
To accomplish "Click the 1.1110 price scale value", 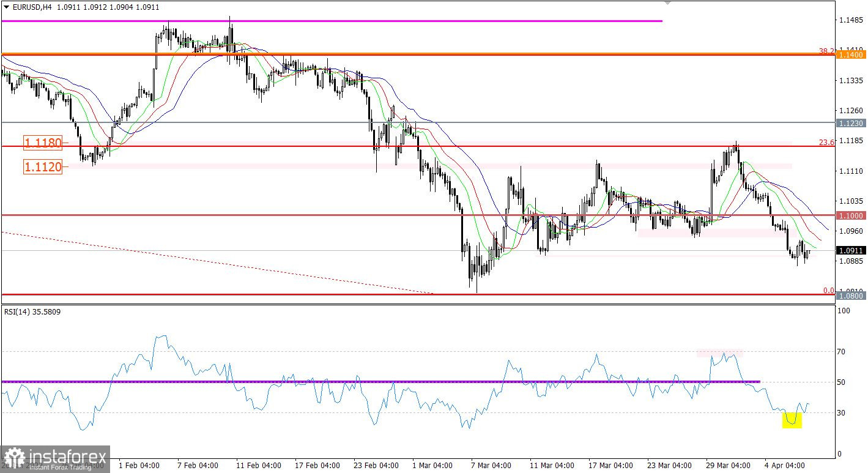I will (x=851, y=171).
